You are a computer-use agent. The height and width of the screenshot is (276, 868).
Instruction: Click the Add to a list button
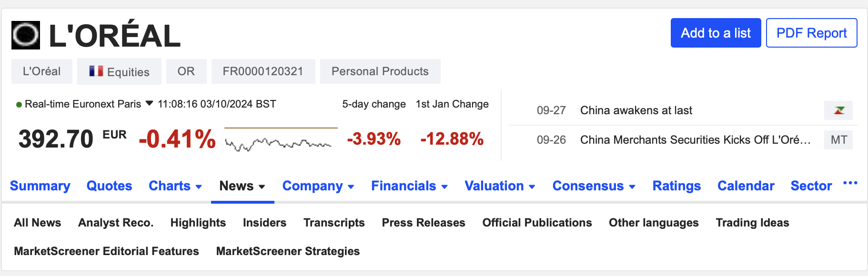(x=715, y=33)
